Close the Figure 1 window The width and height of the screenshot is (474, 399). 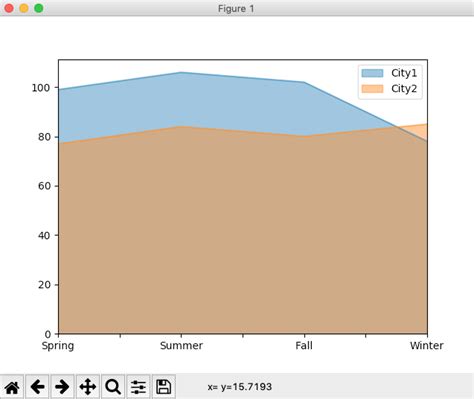point(9,8)
